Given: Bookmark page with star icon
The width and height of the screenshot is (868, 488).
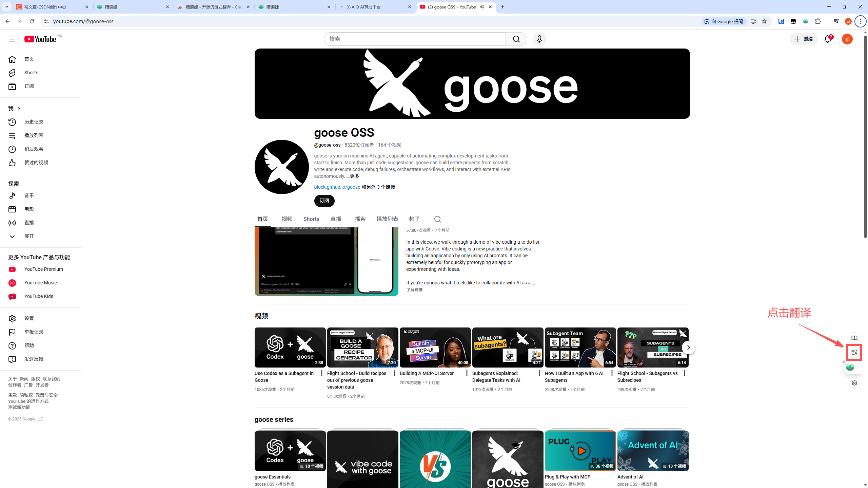Looking at the screenshot, I should 764,21.
